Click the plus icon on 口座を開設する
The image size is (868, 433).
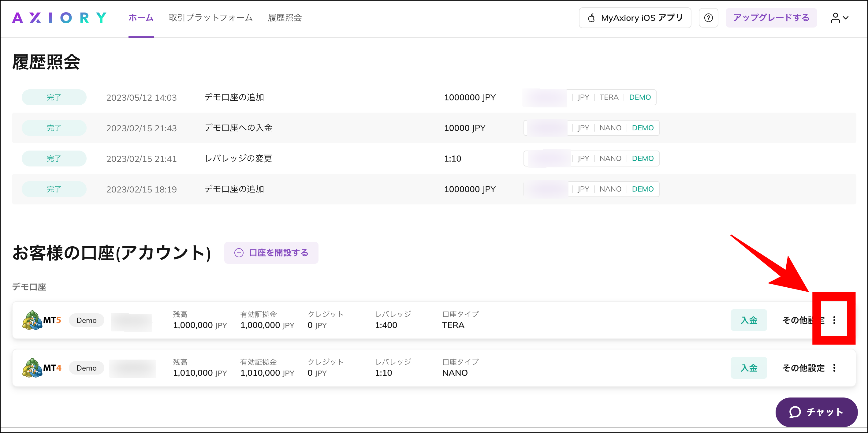pos(239,252)
